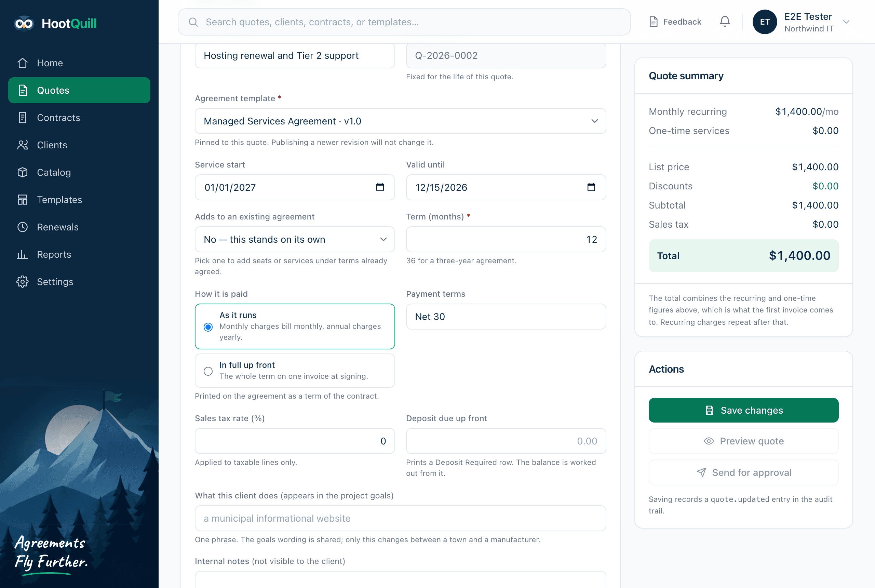Click the Internal notes text area
875x588 pixels.
tap(400, 579)
